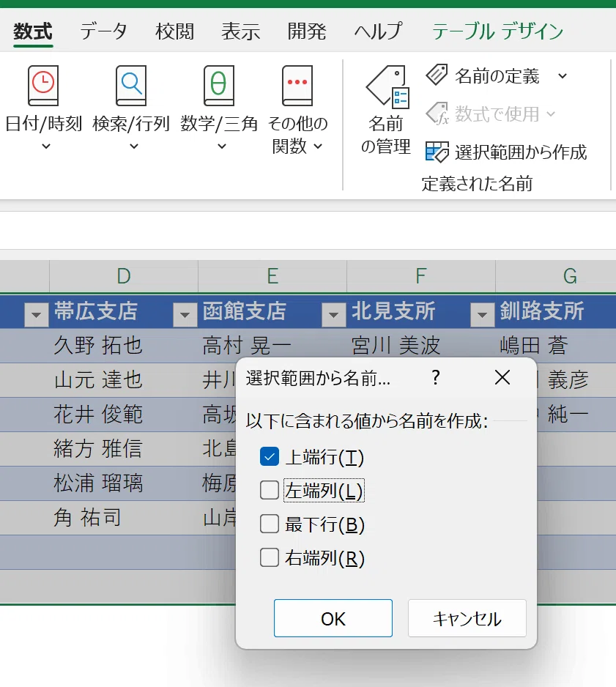
Task: Click the 帯広支店 header cell
Action: click(x=124, y=311)
